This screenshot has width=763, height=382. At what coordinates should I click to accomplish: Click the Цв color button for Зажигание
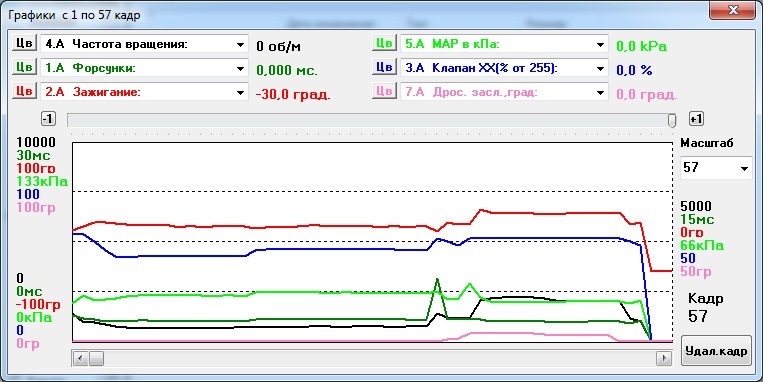[24, 91]
